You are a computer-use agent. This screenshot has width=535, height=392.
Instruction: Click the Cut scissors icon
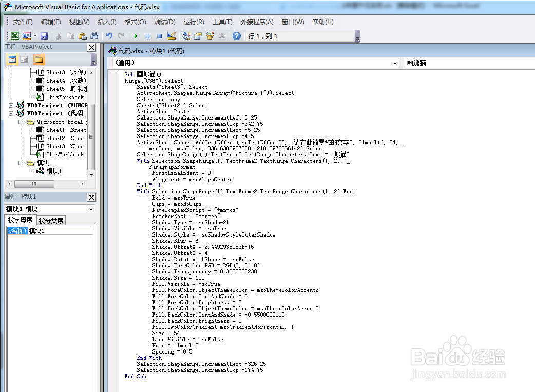coord(59,36)
